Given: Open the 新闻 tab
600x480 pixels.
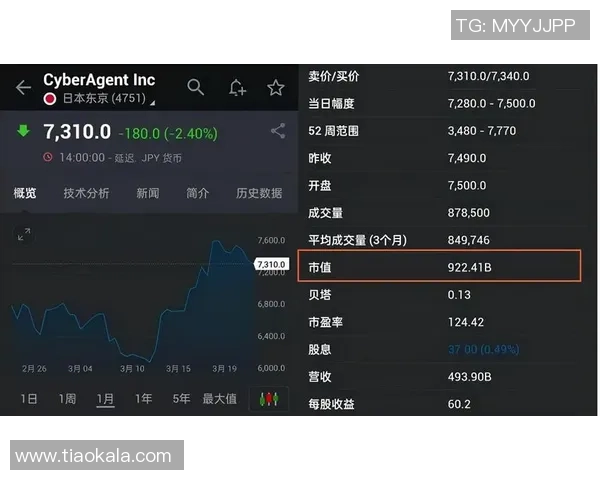Looking at the screenshot, I should pyautogui.click(x=148, y=193).
